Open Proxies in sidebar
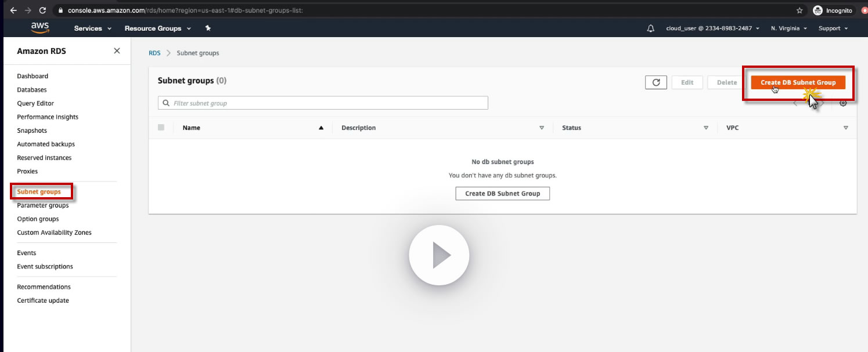Image resolution: width=868 pixels, height=352 pixels. 27,172
